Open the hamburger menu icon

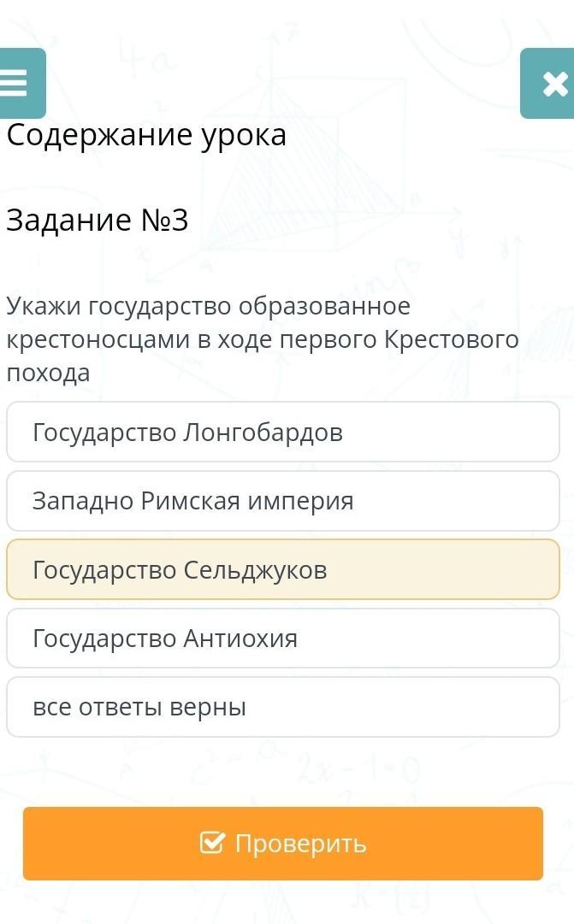point(17,83)
